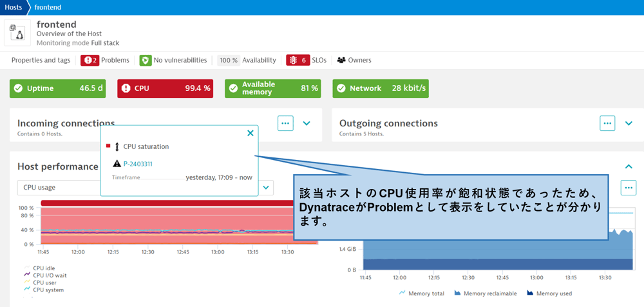Click the green shield vulnerabilities icon
This screenshot has width=644, height=307.
click(146, 60)
